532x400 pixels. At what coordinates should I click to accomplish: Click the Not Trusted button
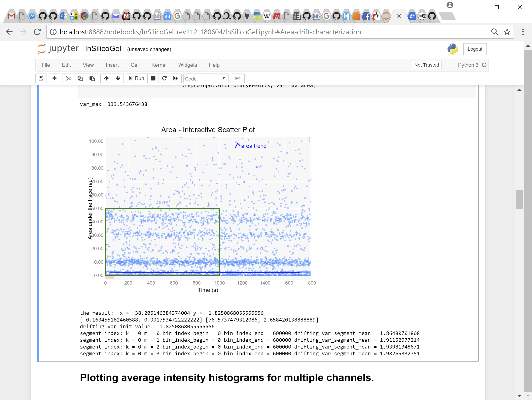[426, 65]
